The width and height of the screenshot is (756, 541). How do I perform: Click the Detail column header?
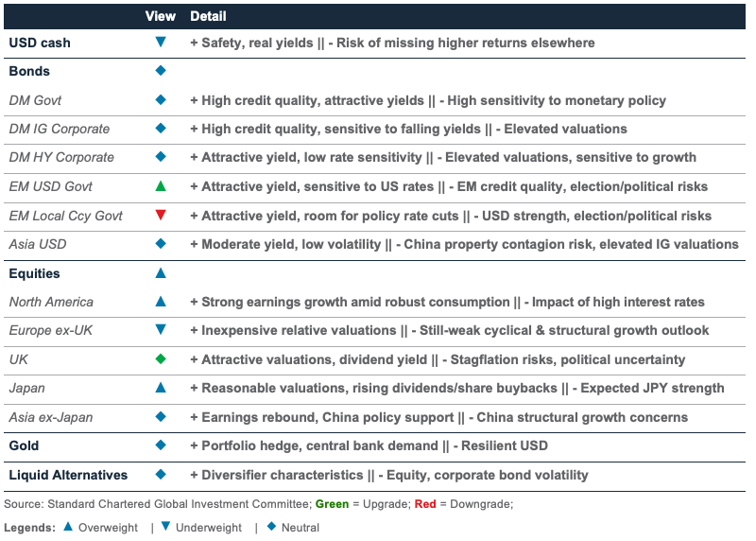[208, 16]
